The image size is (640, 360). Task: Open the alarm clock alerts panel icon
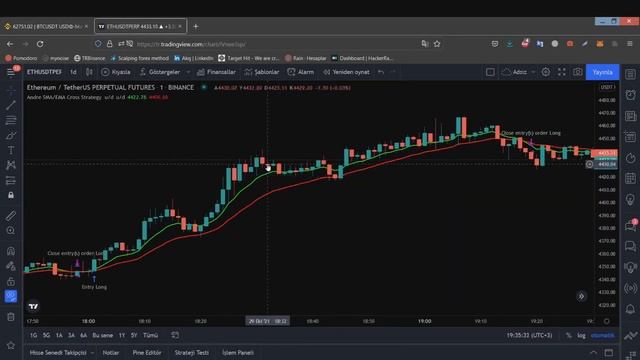click(630, 95)
